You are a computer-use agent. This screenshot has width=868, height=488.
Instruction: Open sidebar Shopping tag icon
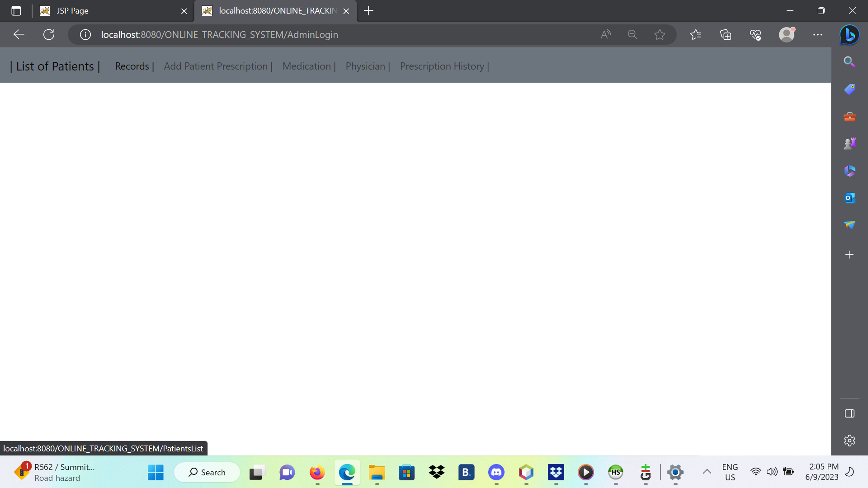click(849, 89)
